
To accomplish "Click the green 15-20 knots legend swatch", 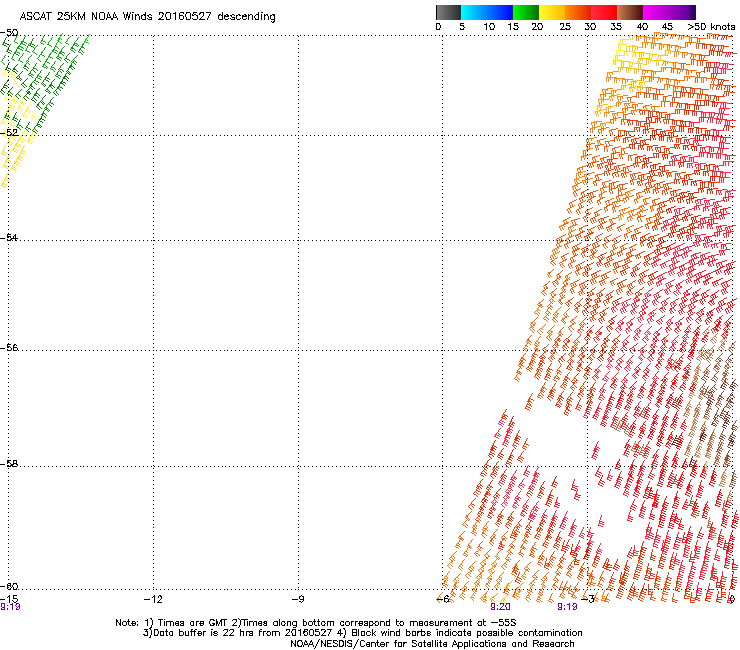I will [526, 12].
